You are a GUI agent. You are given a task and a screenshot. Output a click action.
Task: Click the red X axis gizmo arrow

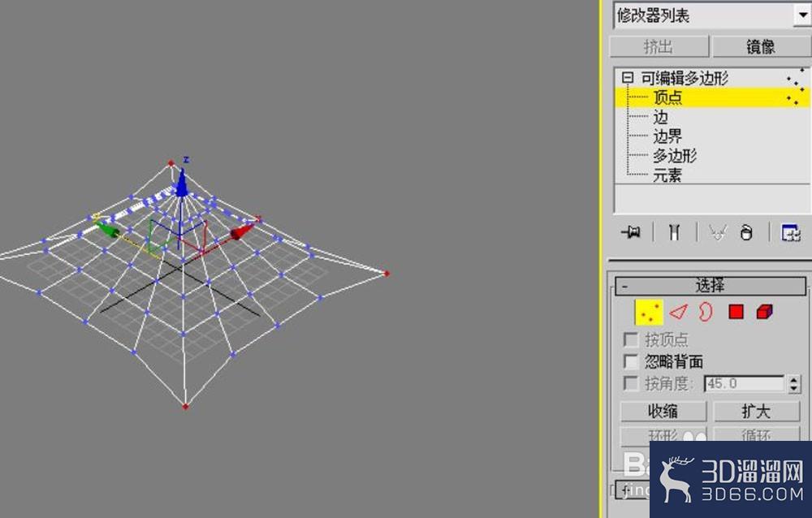241,231
